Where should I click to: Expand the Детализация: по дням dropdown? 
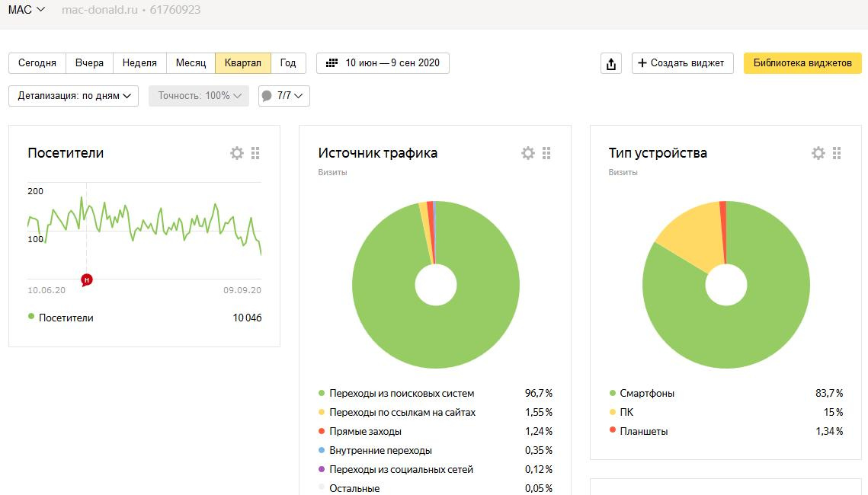(74, 96)
